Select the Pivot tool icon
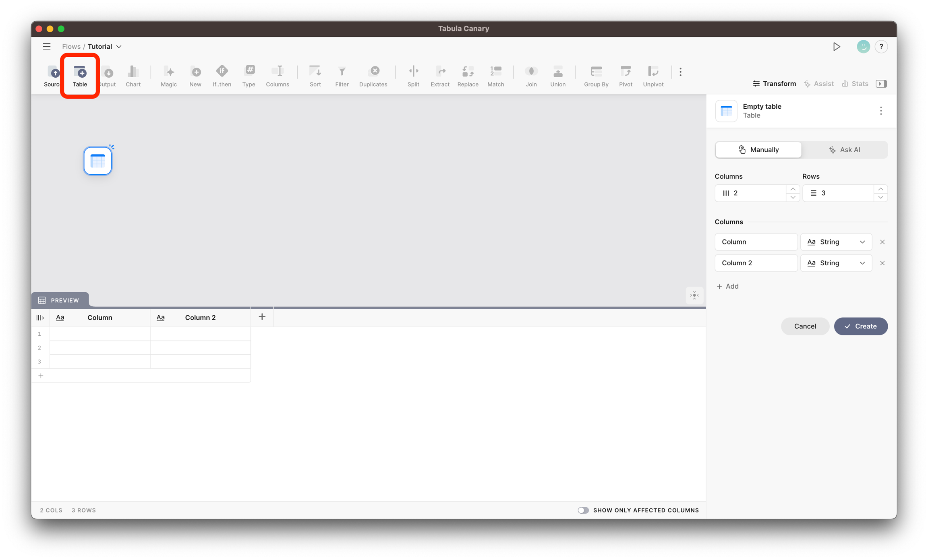 (x=626, y=75)
